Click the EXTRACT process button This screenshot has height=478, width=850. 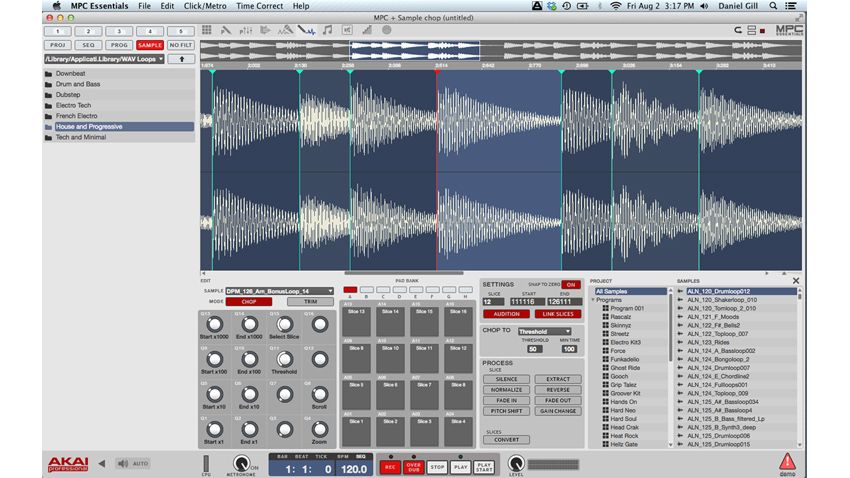click(558, 379)
